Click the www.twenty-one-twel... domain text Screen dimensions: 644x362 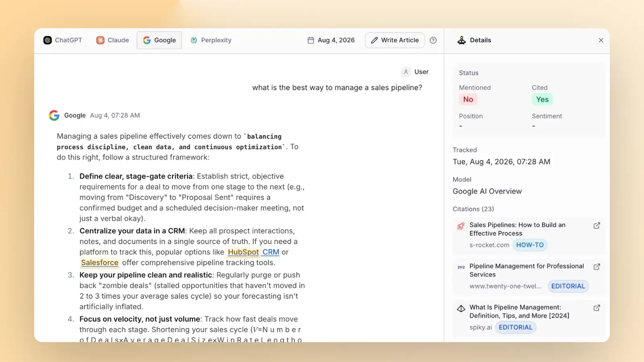click(x=506, y=286)
